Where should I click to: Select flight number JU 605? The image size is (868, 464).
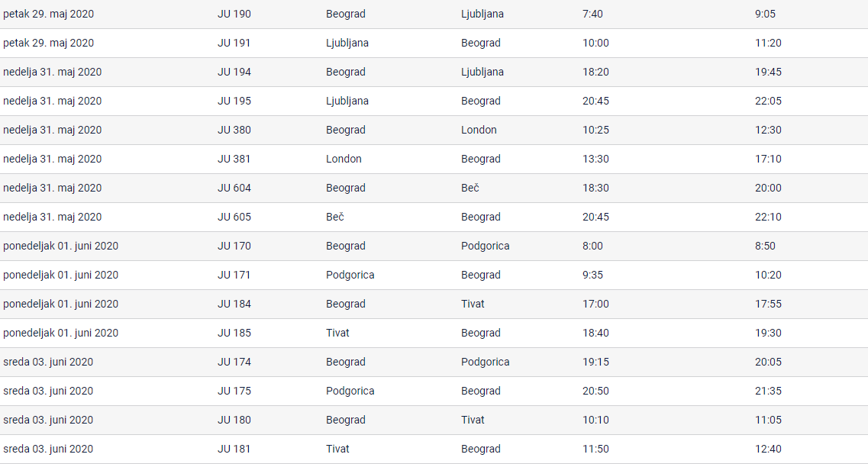click(234, 217)
